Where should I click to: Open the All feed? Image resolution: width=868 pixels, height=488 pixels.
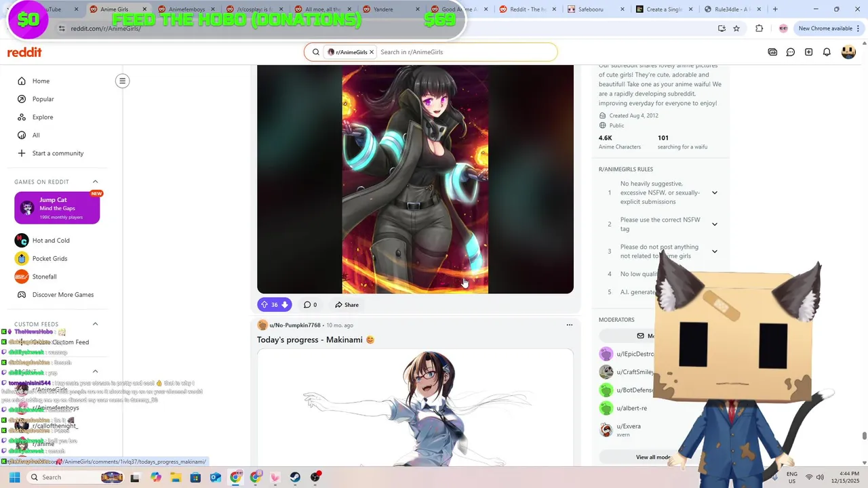coord(36,135)
